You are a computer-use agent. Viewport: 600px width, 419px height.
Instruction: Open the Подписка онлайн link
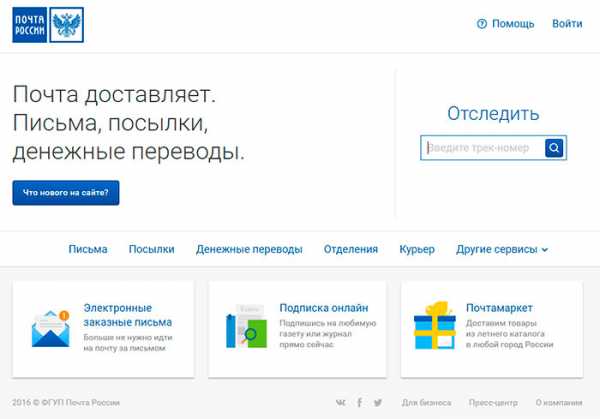click(x=324, y=308)
